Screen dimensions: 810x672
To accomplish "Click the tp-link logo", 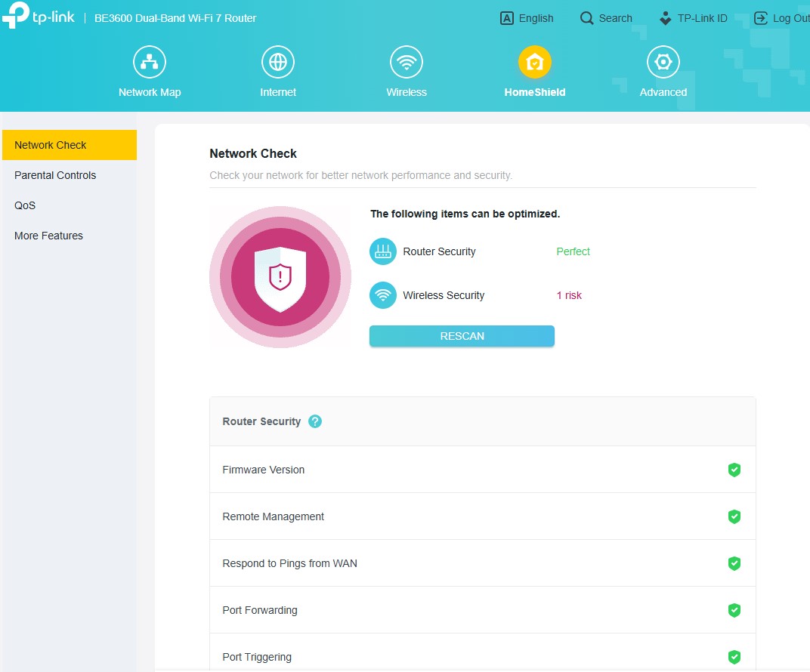I will 39,17.
